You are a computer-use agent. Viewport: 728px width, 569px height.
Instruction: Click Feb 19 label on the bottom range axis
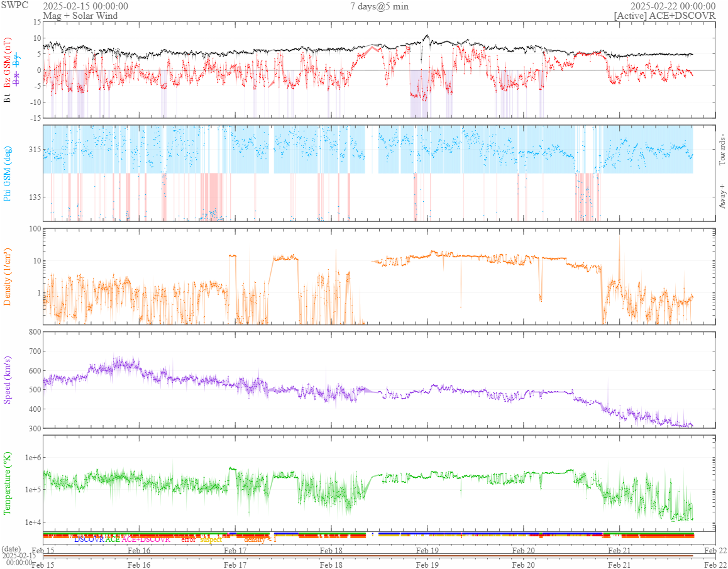[x=427, y=565]
